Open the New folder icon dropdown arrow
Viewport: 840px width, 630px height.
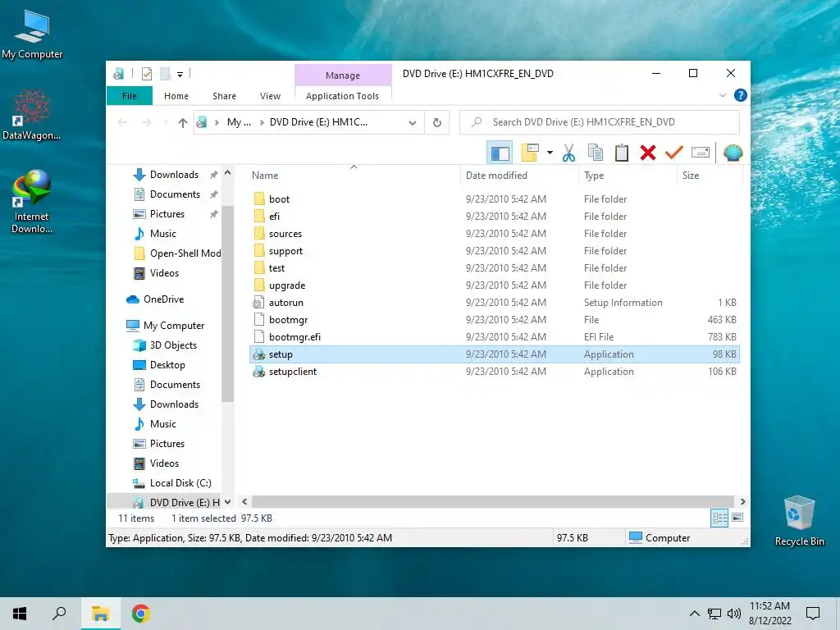(x=550, y=153)
